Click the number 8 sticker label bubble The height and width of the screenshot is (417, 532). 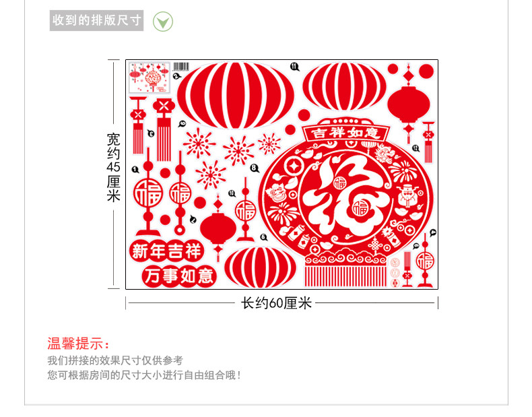254,168
